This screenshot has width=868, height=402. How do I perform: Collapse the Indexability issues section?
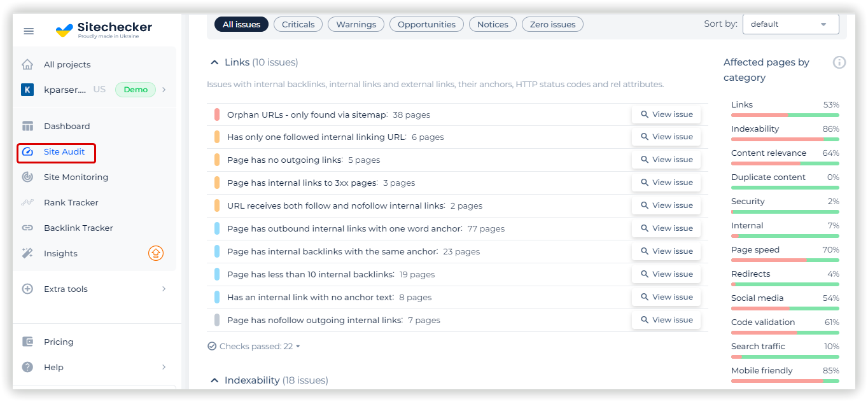(214, 380)
